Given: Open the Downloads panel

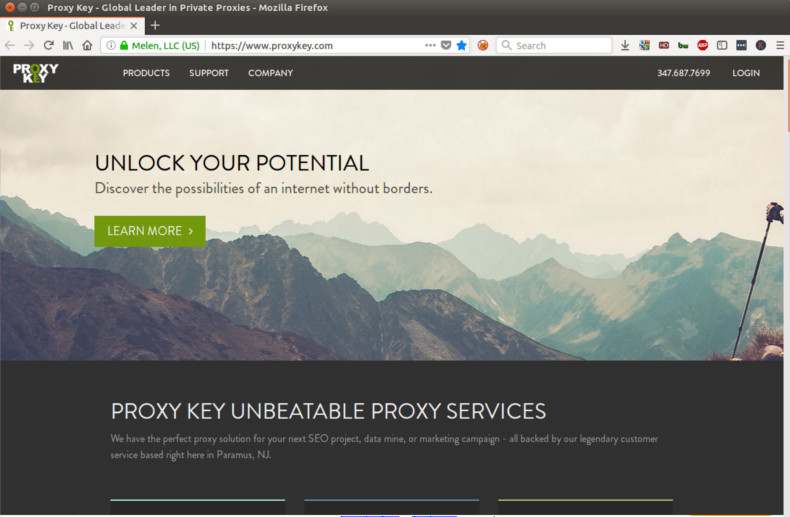Looking at the screenshot, I should point(625,45).
